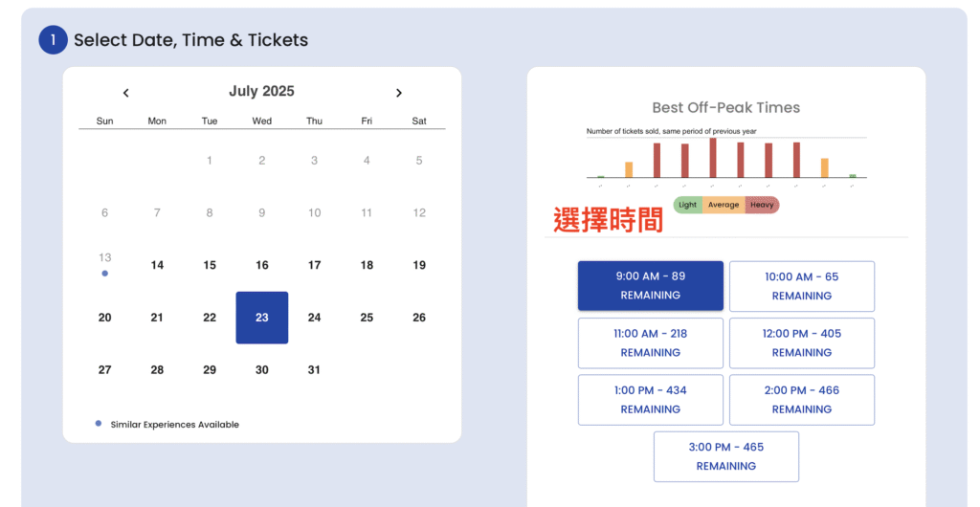Go to previous month arrow
This screenshot has width=980, height=507.
click(125, 93)
